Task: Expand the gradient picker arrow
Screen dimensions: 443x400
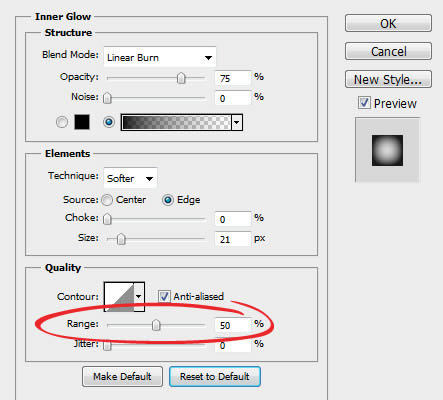Action: point(237,122)
